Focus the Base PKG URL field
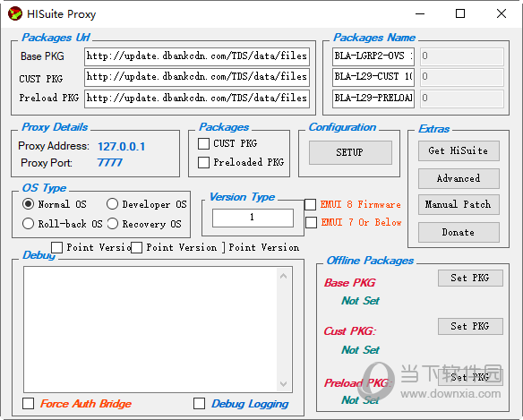 tap(197, 56)
